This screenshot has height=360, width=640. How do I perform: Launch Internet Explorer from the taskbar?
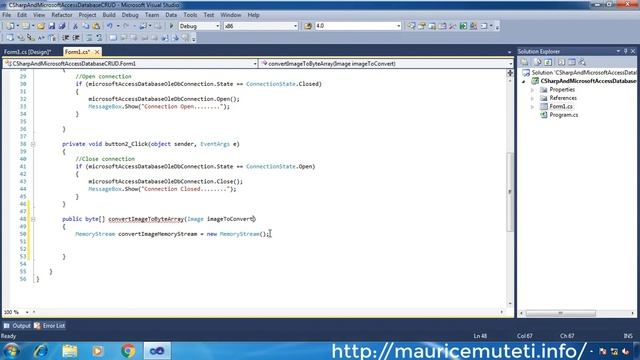[x=40, y=351]
